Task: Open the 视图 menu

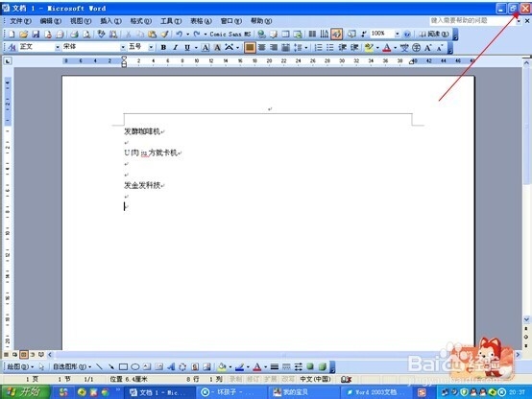Action: [x=81, y=21]
